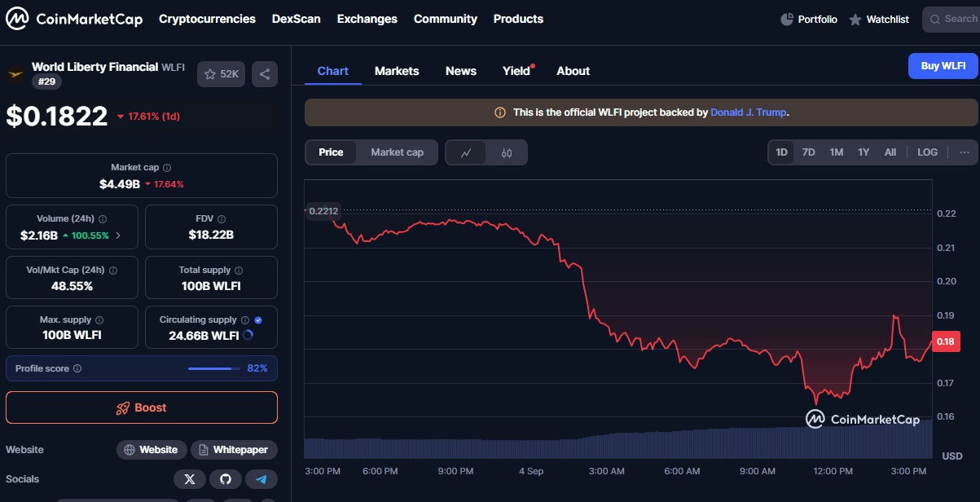This screenshot has width=980, height=502.
Task: Toggle the chart to Price view
Action: [331, 152]
